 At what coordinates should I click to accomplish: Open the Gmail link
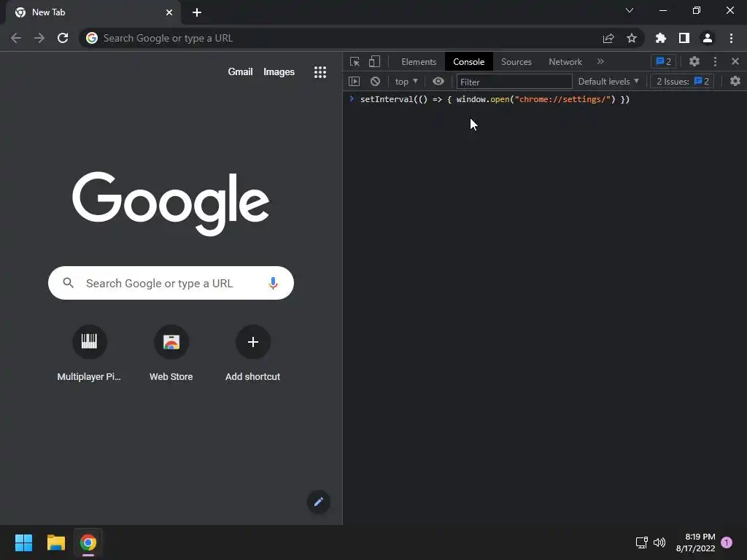pyautogui.click(x=240, y=72)
